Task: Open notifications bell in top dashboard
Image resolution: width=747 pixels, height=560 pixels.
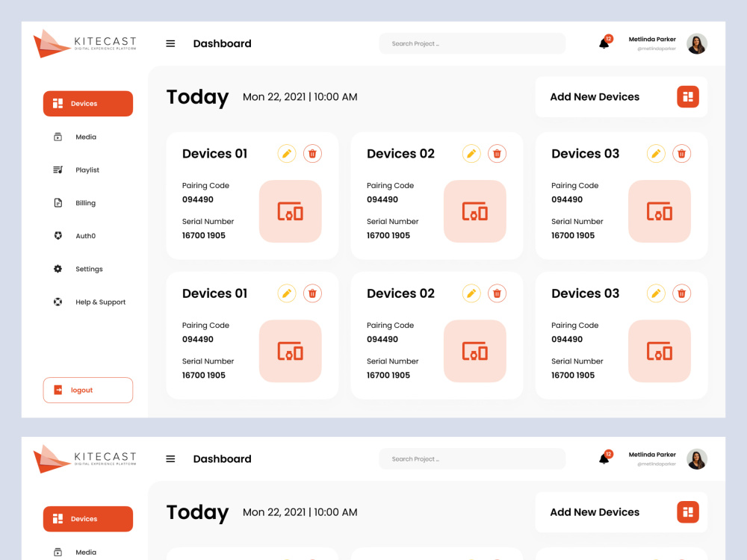Action: pyautogui.click(x=604, y=44)
